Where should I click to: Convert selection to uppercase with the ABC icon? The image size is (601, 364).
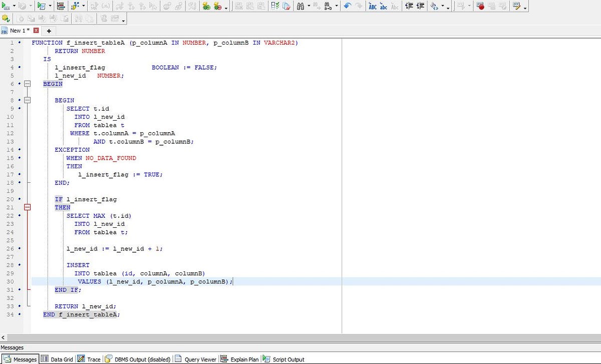(x=373, y=7)
